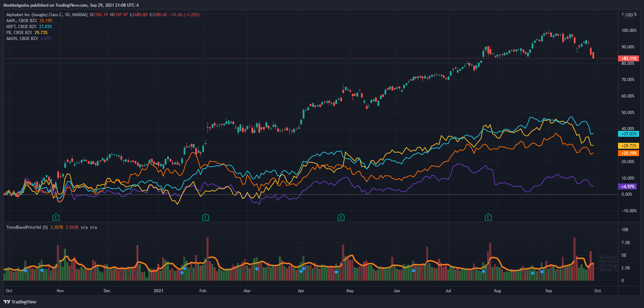Click the 10.00% price scale label
Viewport: 644px width, 308px height.
(628, 178)
